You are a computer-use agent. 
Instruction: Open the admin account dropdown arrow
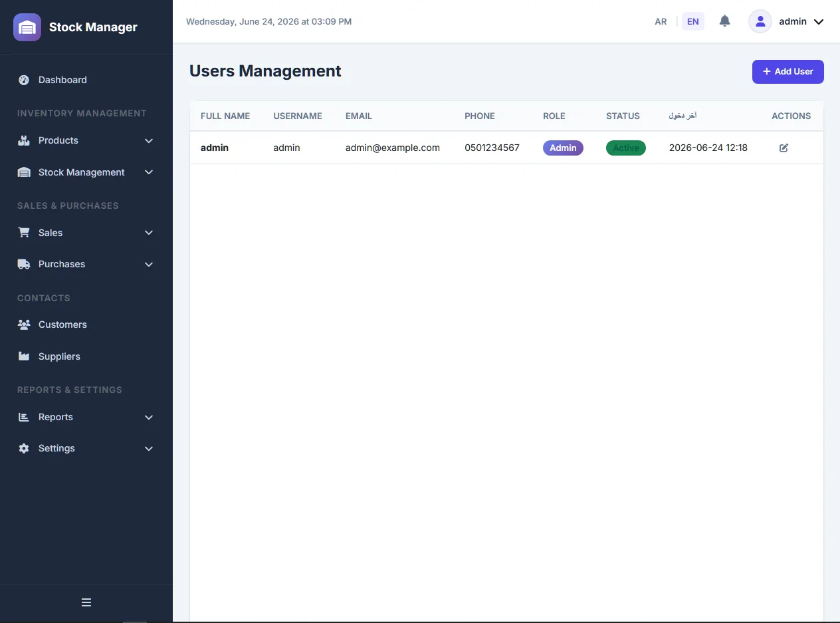(819, 21)
